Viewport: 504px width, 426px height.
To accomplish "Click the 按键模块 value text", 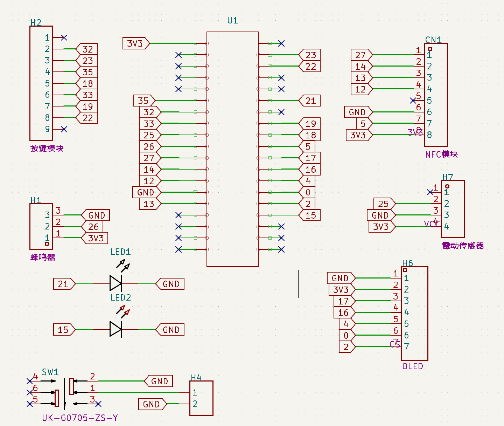I will coord(47,148).
